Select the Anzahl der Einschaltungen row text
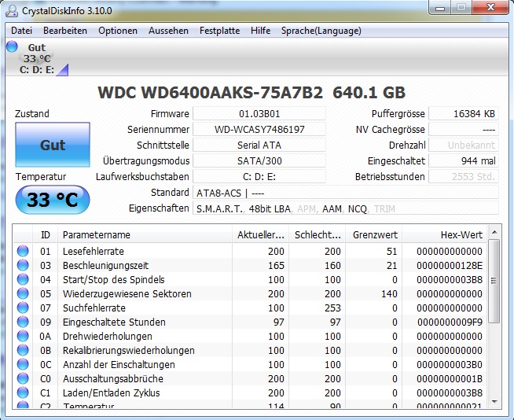The width and height of the screenshot is (514, 420). click(119, 364)
